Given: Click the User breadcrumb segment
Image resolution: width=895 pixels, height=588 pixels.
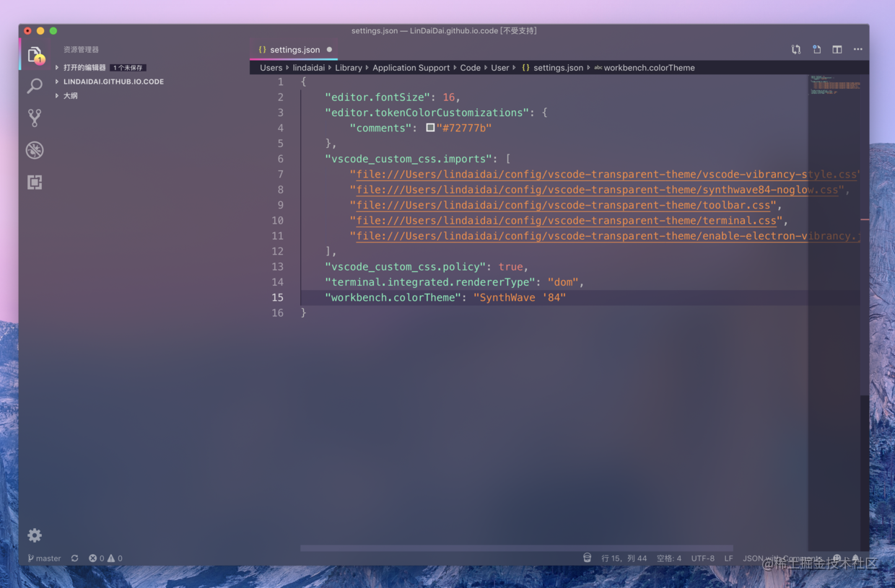Looking at the screenshot, I should pos(500,68).
